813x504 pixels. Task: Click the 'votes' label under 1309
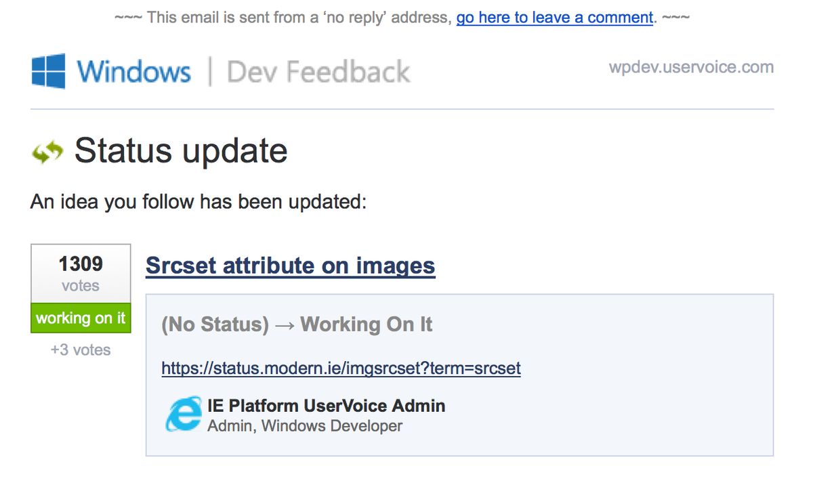tap(81, 286)
